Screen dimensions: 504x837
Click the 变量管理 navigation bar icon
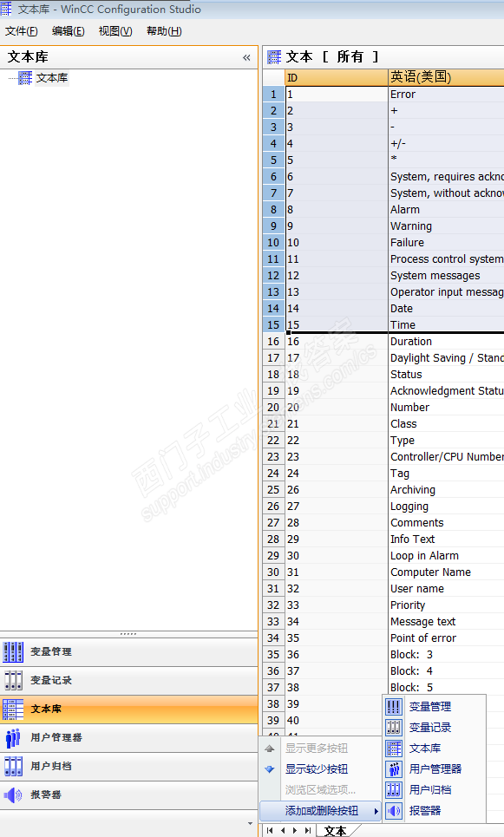(x=13, y=651)
